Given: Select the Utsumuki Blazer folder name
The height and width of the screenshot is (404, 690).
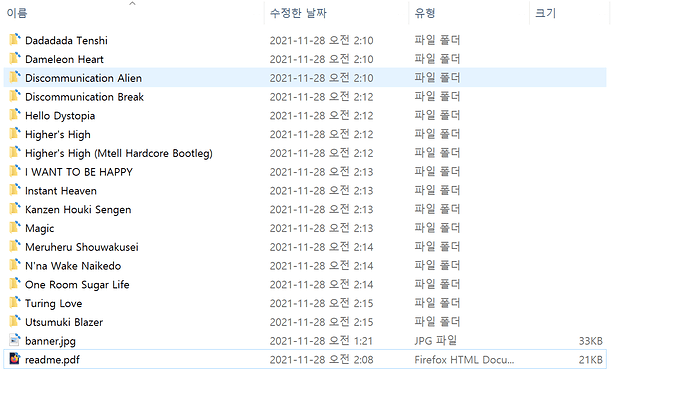Looking at the screenshot, I should (x=64, y=322).
